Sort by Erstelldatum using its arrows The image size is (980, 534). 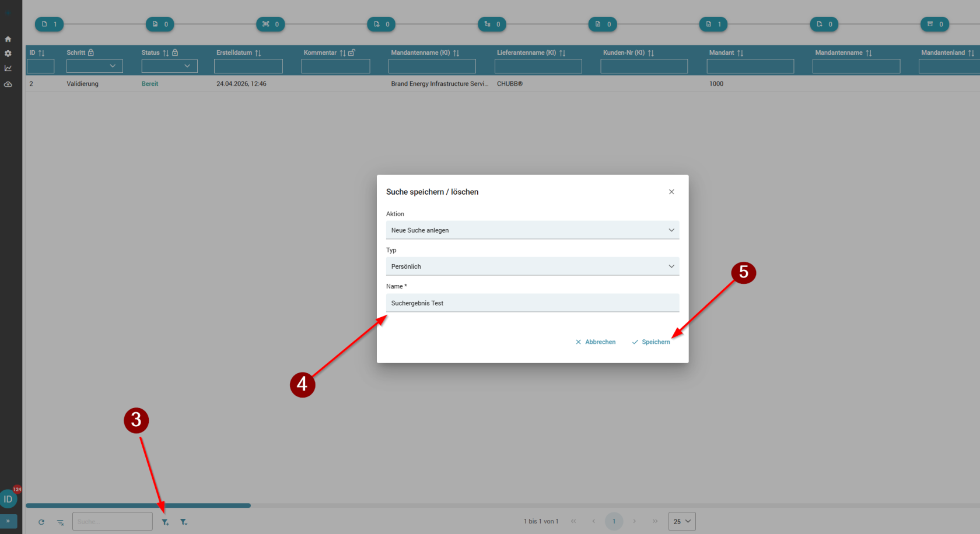[x=258, y=53]
